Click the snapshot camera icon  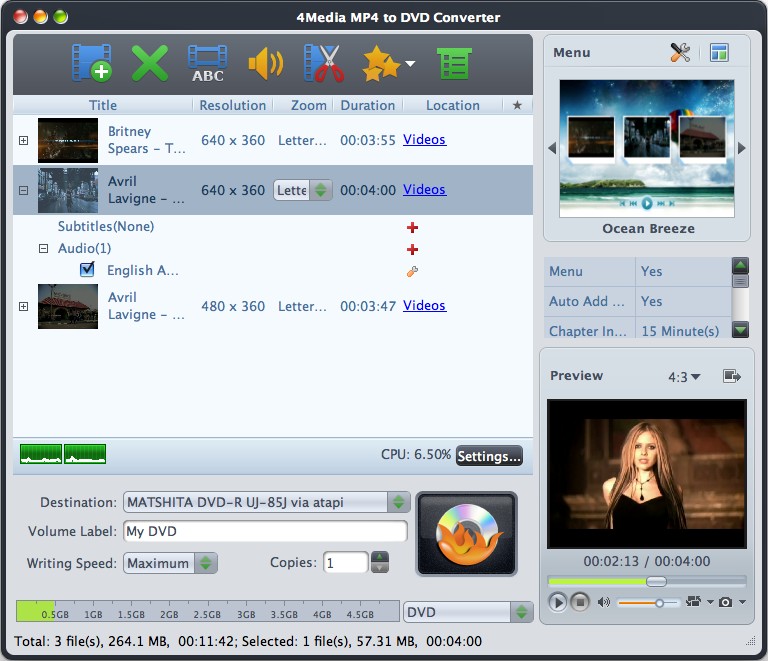[725, 602]
